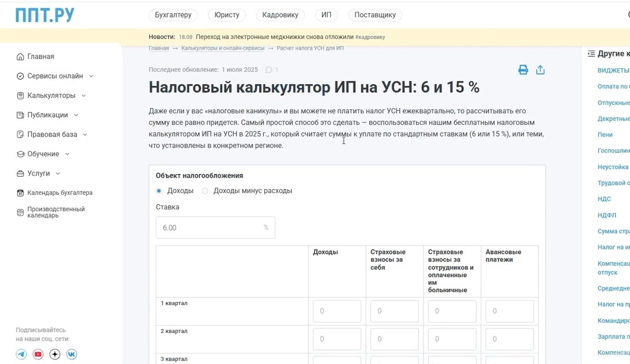Open the Поставщику top tab
Image resolution: width=630 pixels, height=364 pixels.
(375, 15)
